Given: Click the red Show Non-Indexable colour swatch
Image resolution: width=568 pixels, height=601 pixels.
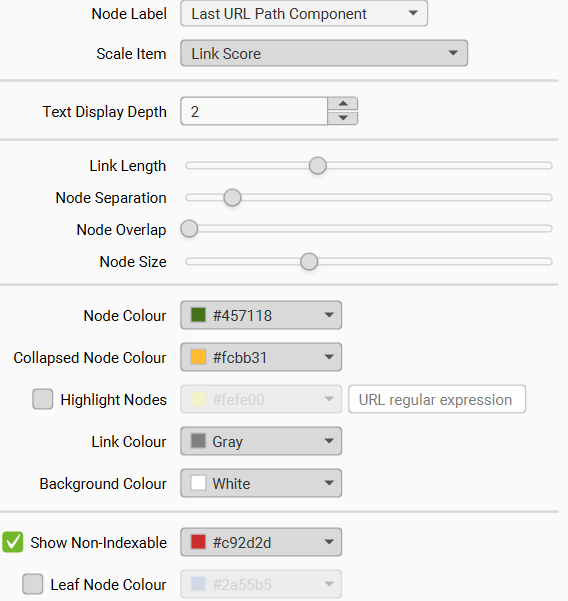Looking at the screenshot, I should coord(198,542).
